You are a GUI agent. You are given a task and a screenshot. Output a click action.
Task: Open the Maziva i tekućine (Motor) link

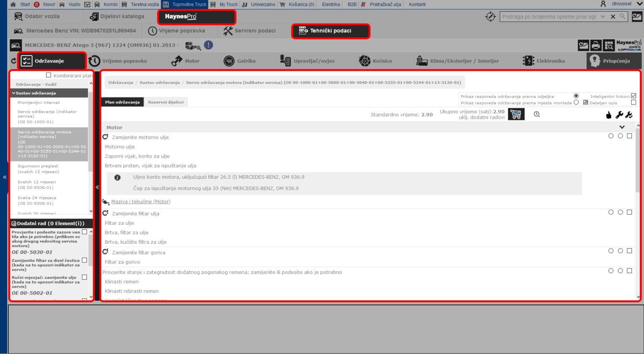(140, 202)
